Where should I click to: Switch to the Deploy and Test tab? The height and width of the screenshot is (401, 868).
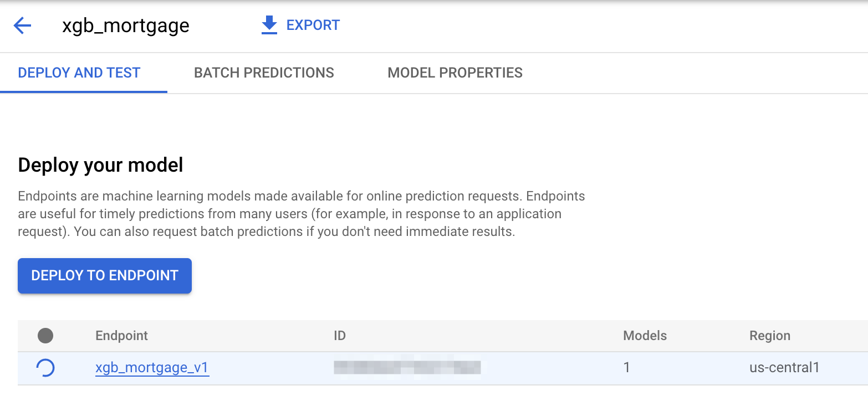coord(79,73)
